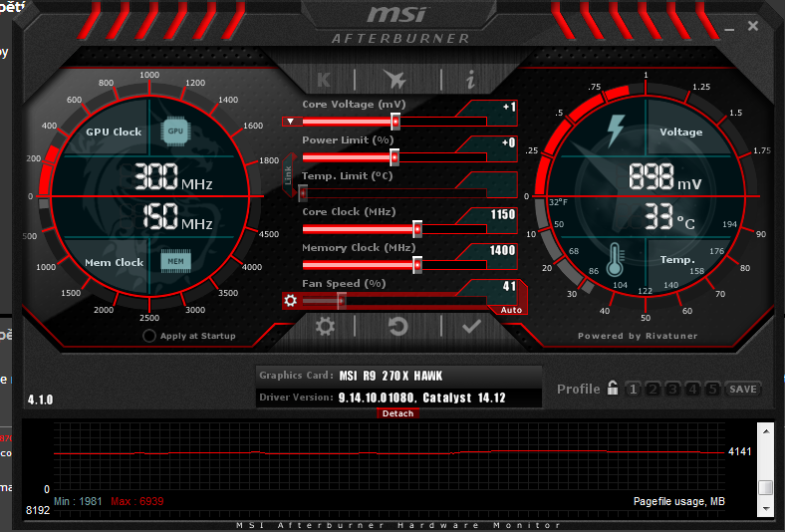
Task: Minimize the Afterburner window
Action: point(729,28)
